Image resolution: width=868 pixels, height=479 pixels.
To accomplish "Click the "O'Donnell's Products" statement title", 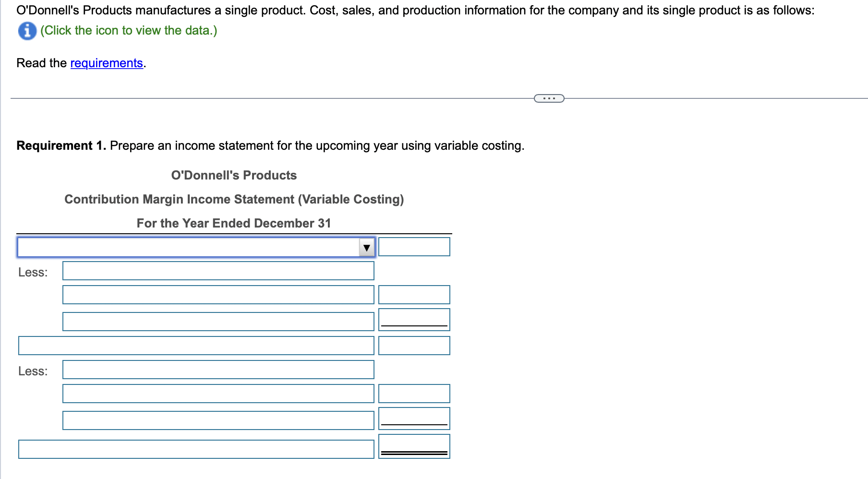I will pos(234,175).
